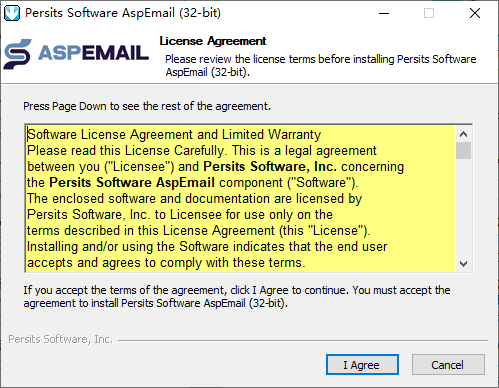Click the bold "Persits Software AspEmail" license text
Image resolution: width=499 pixels, height=388 pixels.
pos(132,183)
